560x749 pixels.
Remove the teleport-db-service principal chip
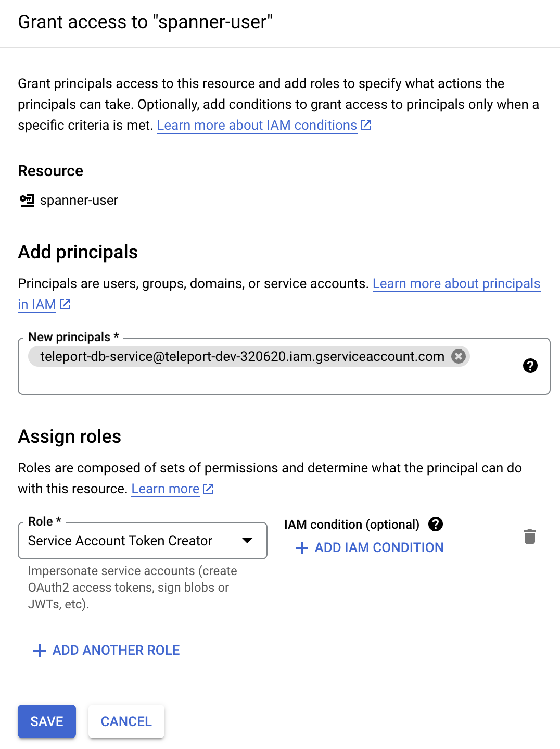tap(458, 356)
